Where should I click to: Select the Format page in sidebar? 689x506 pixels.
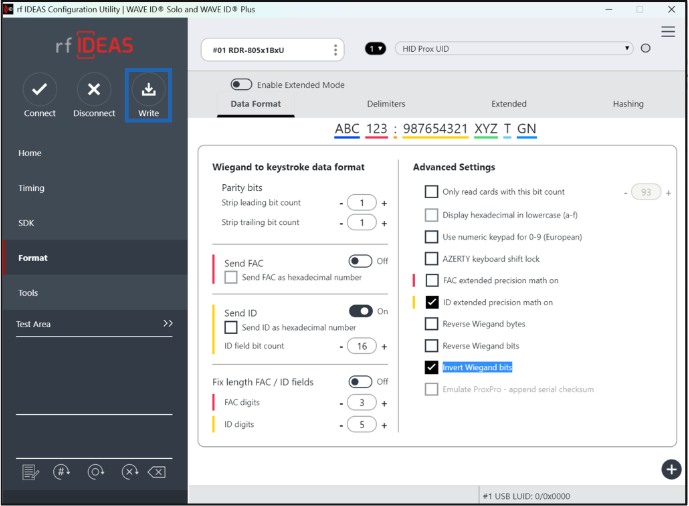[95, 258]
